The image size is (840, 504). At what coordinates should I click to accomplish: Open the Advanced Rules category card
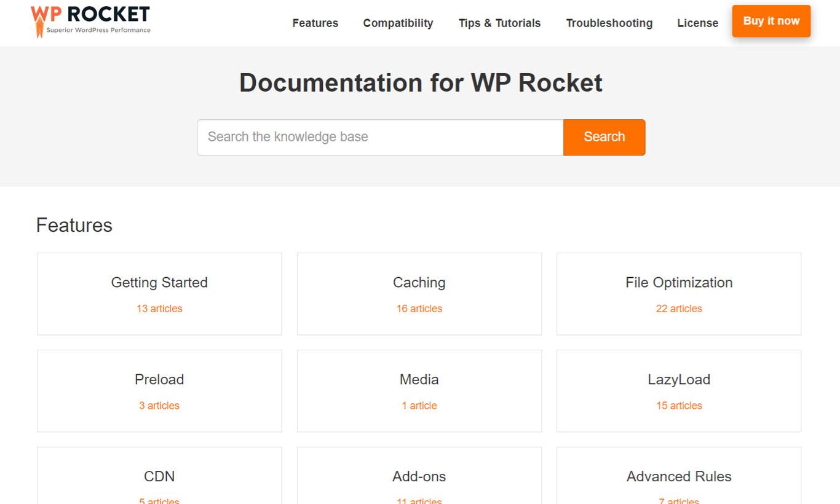click(679, 476)
